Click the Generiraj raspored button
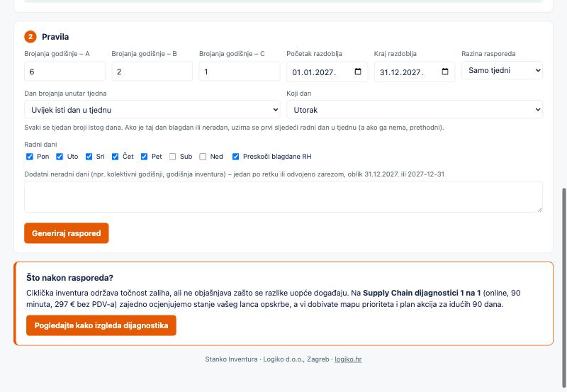This screenshot has height=392, width=567. (67, 233)
